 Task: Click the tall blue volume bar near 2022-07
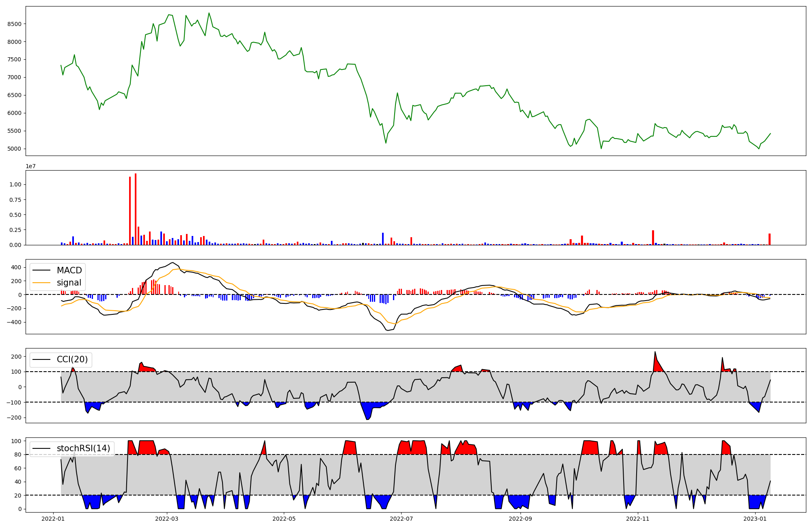383,239
